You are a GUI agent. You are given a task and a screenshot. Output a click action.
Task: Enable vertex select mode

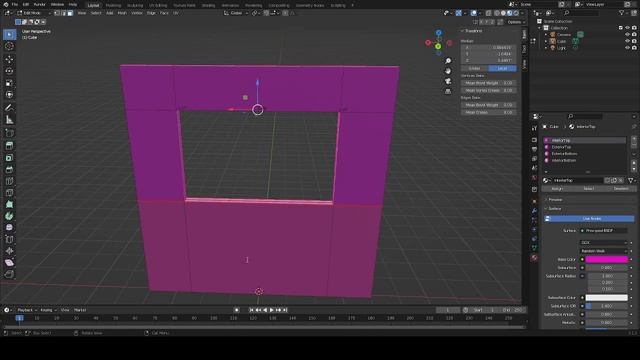(57, 13)
